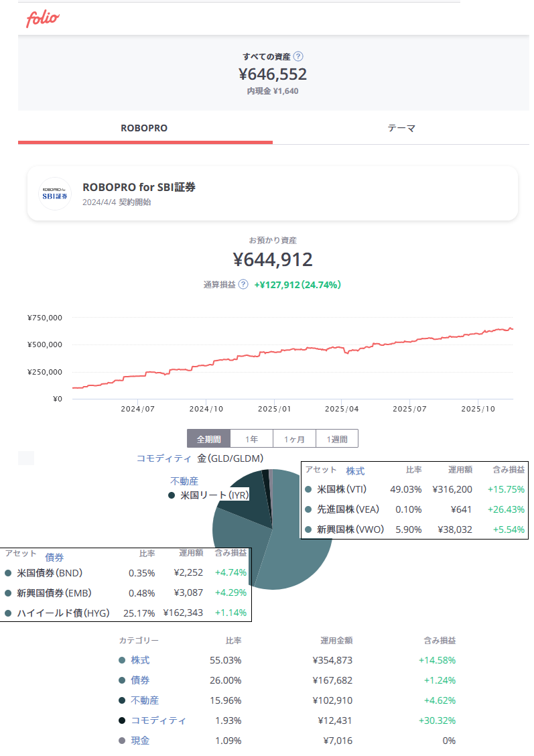Click コモディティ label above pie chart
The image size is (534, 756).
(x=164, y=458)
